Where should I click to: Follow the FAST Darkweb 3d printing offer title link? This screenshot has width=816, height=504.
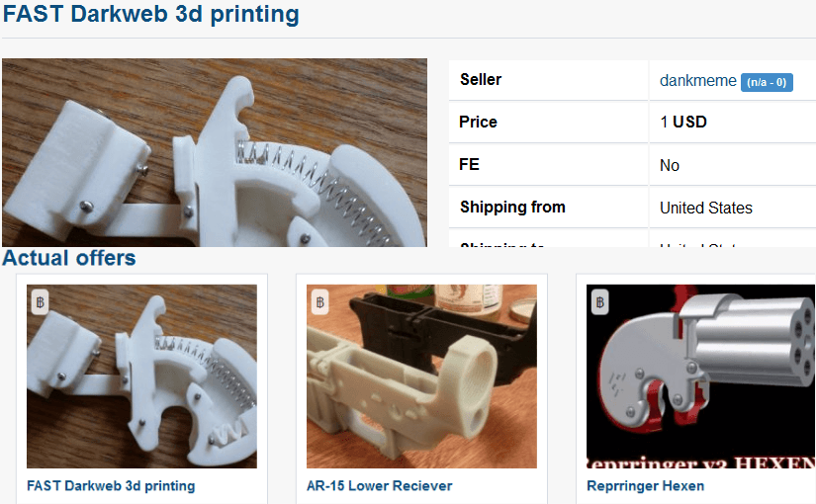tap(111, 486)
